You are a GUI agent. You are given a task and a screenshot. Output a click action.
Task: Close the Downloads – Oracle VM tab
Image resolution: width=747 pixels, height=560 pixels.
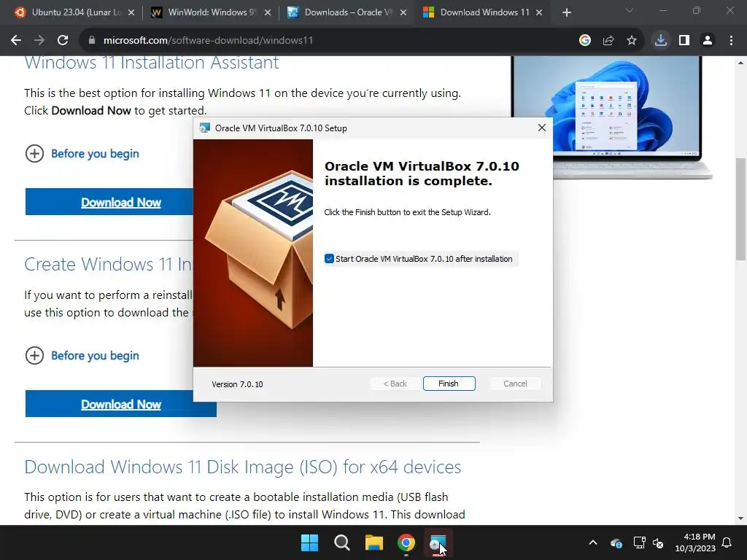click(403, 12)
